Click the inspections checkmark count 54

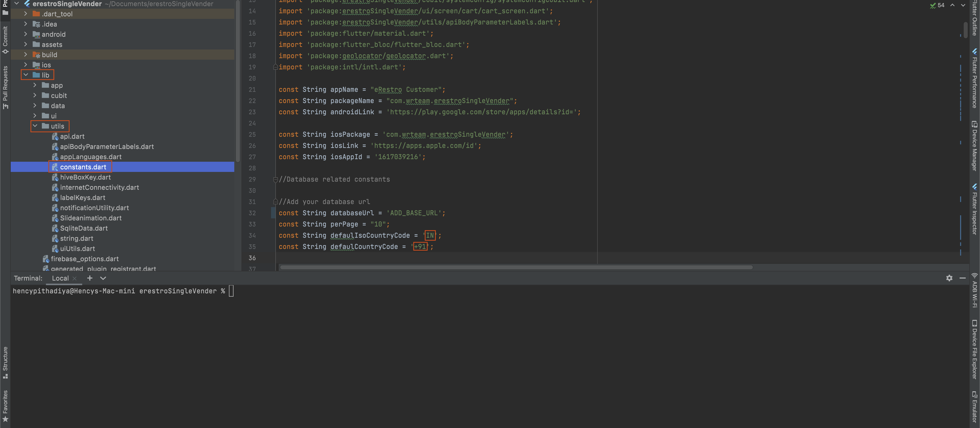pyautogui.click(x=937, y=5)
